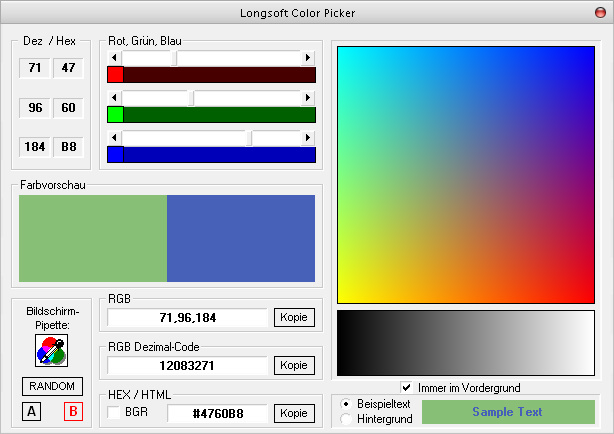The image size is (614, 434).
Task: Pick a shade from the grayscale gradient bar
Action: tap(466, 342)
